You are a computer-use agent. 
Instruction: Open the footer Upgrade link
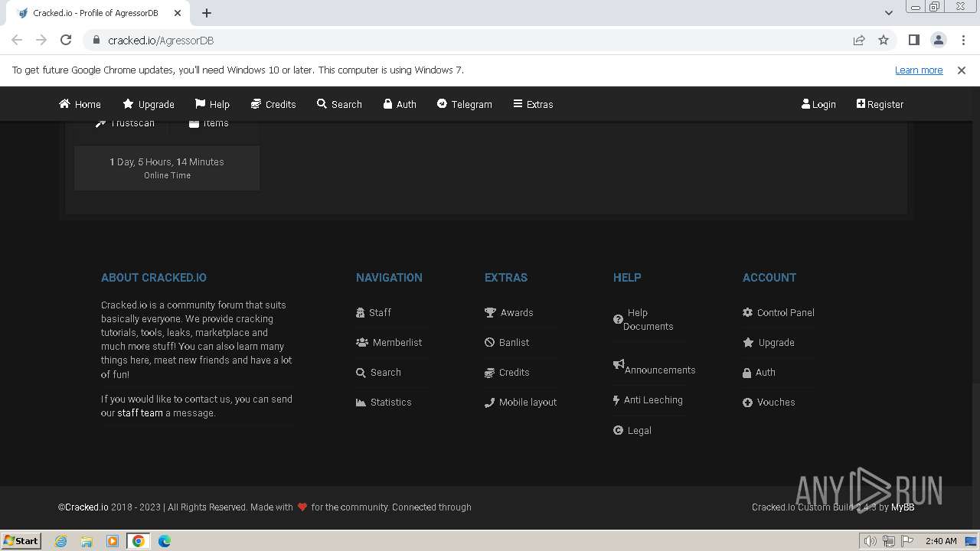[x=769, y=342]
